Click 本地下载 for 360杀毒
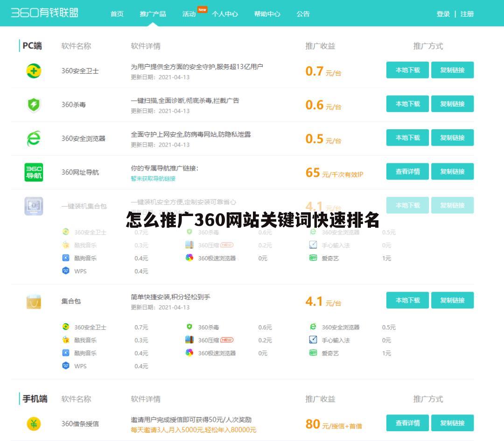504x441 pixels. point(407,104)
